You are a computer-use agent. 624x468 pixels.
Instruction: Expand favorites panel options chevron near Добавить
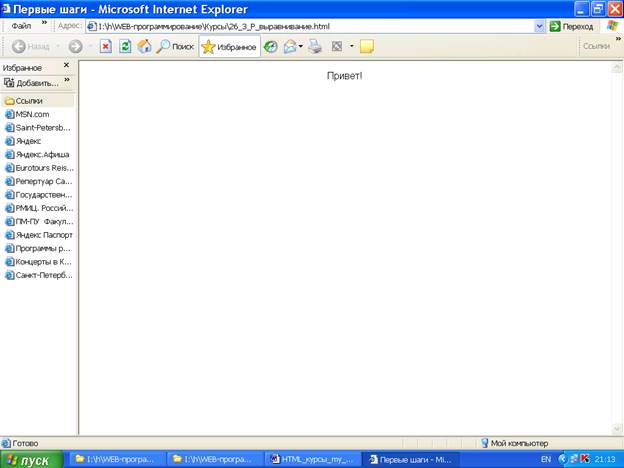(67, 80)
